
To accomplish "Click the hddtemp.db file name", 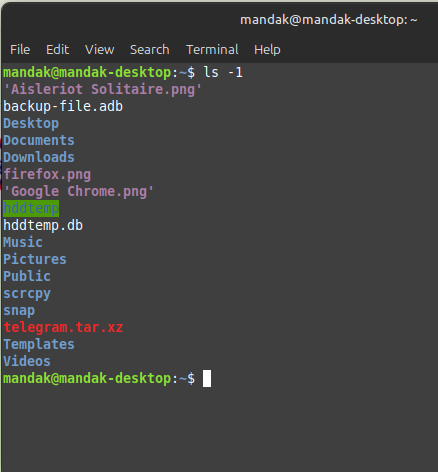I will pos(43,226).
